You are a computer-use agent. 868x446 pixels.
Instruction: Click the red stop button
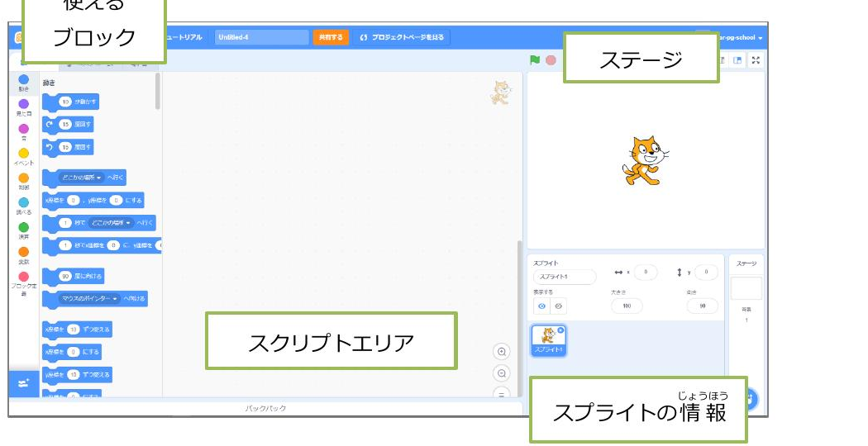point(551,59)
